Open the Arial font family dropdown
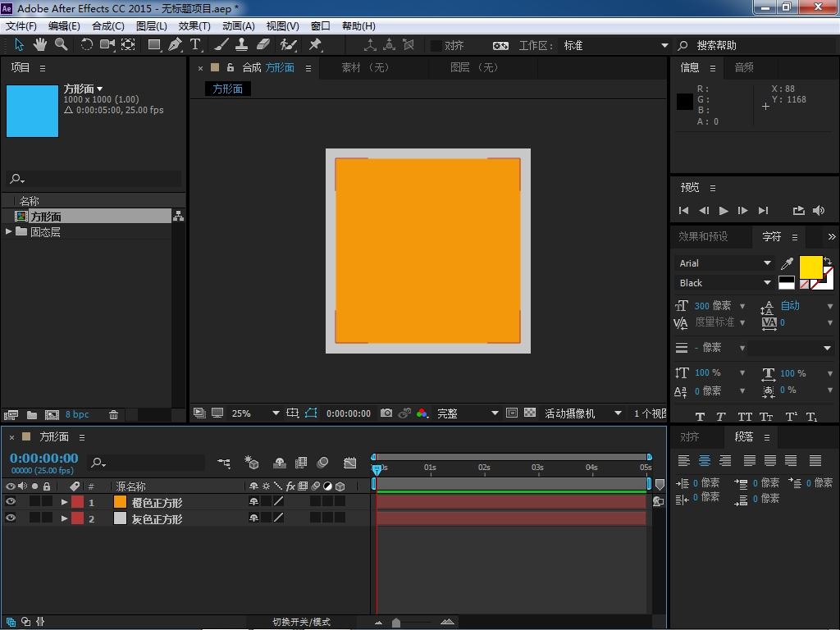 tap(767, 263)
